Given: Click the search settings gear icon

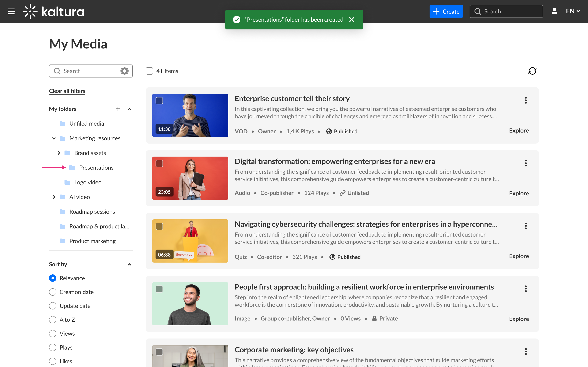Looking at the screenshot, I should (x=124, y=71).
